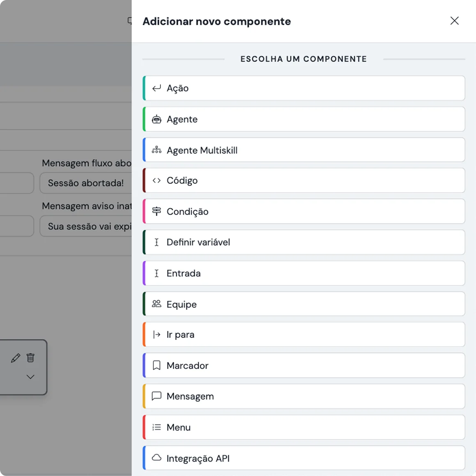Click the Sessão abortada! message field
Viewport: 476px width, 476px height.
tap(86, 183)
